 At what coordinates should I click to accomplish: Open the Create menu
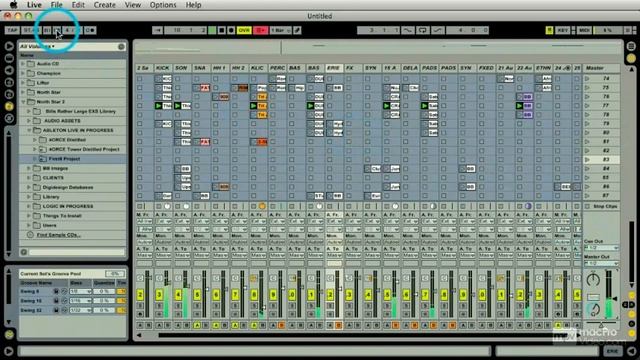point(104,5)
